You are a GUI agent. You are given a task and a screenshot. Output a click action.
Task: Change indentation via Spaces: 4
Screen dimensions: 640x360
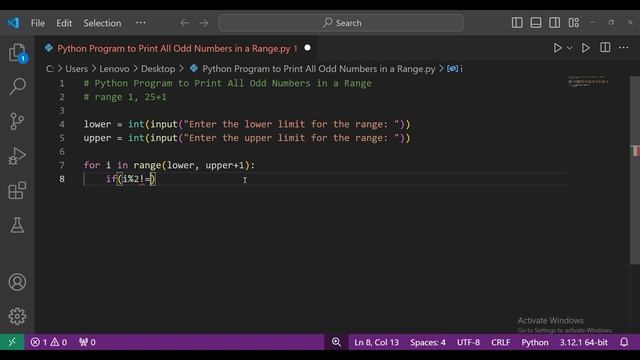pyautogui.click(x=428, y=342)
